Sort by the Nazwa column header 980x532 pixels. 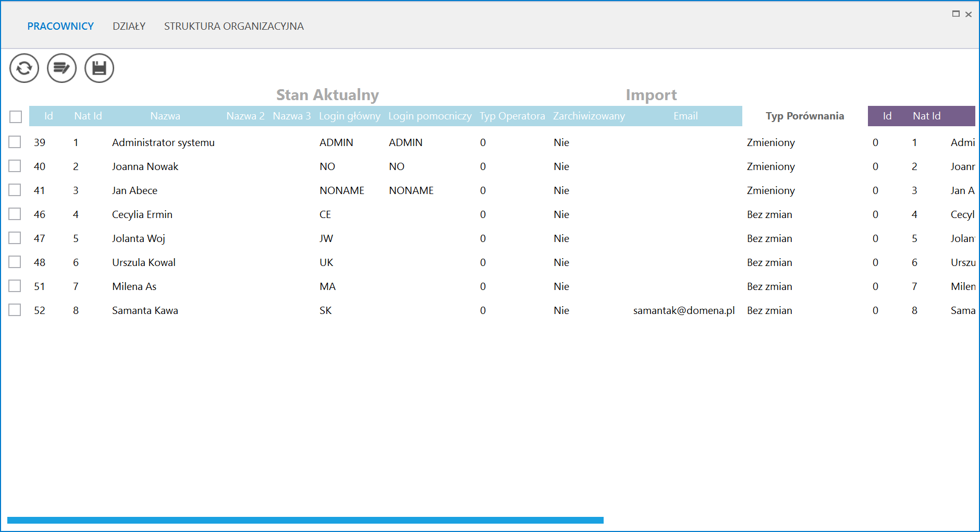[x=165, y=116]
